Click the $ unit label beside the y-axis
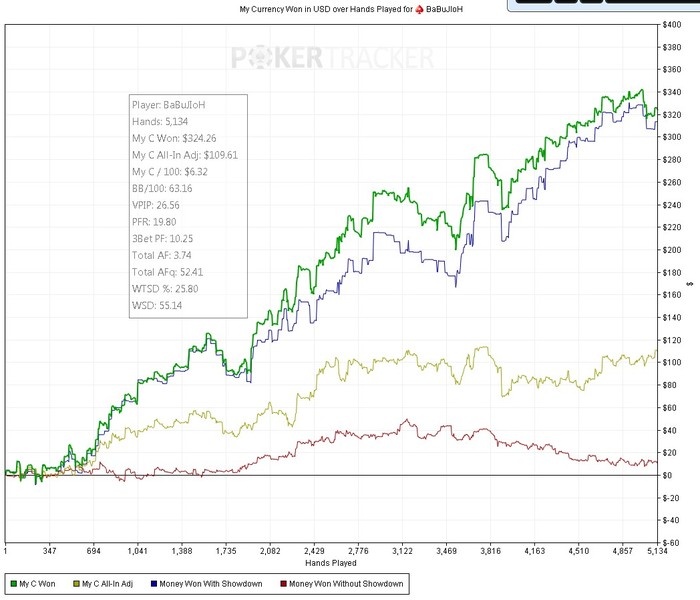The image size is (700, 600). [x=690, y=284]
